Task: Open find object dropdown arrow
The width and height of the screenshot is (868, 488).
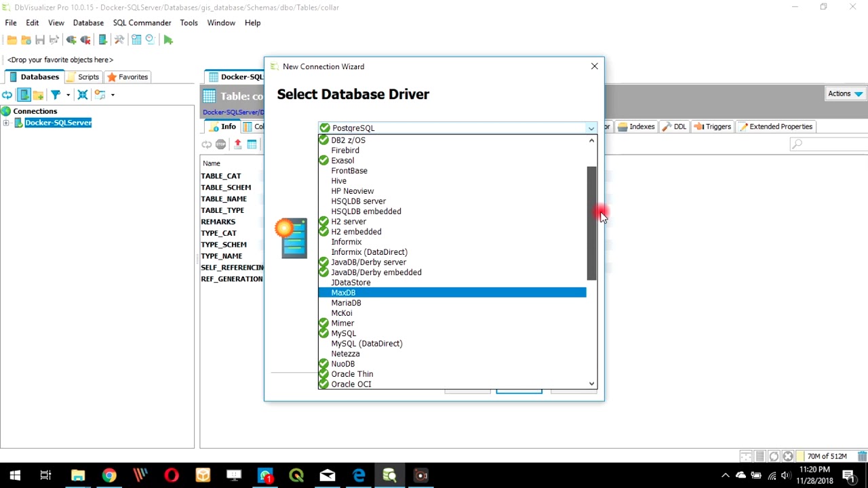Action: coord(113,95)
